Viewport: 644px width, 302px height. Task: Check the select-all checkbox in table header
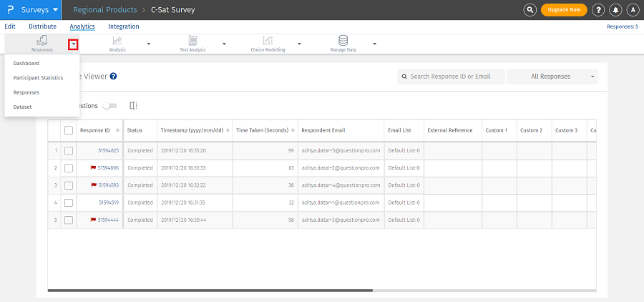[x=69, y=130]
